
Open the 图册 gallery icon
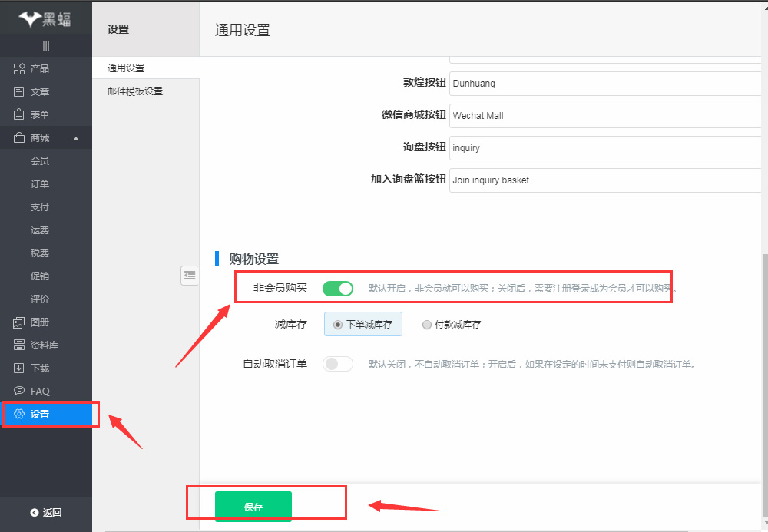(x=19, y=322)
